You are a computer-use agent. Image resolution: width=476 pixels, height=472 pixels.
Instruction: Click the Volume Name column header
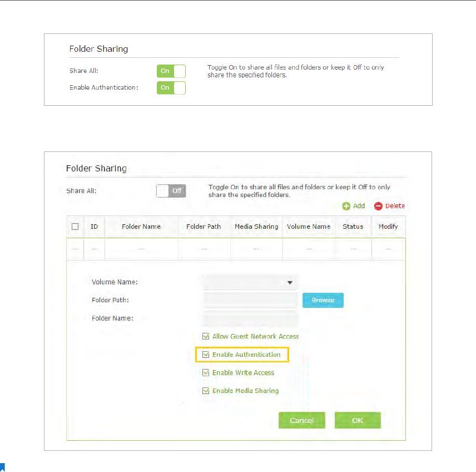[x=309, y=227]
